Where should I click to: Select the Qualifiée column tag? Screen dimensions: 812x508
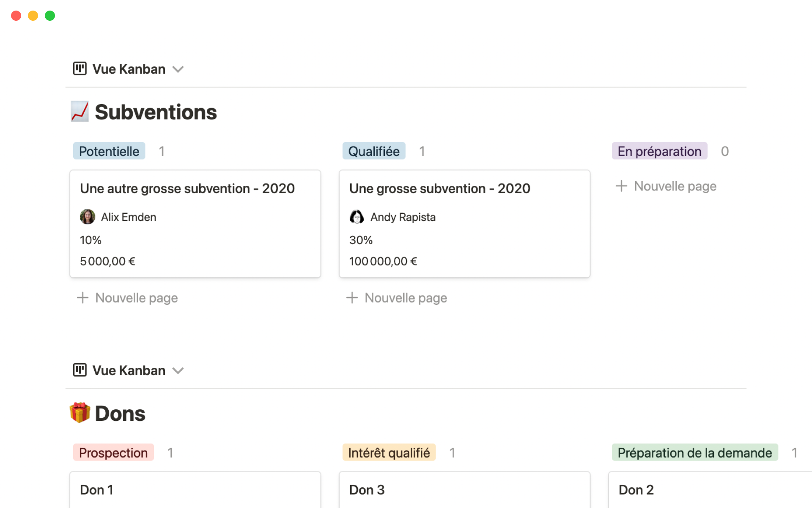click(373, 151)
